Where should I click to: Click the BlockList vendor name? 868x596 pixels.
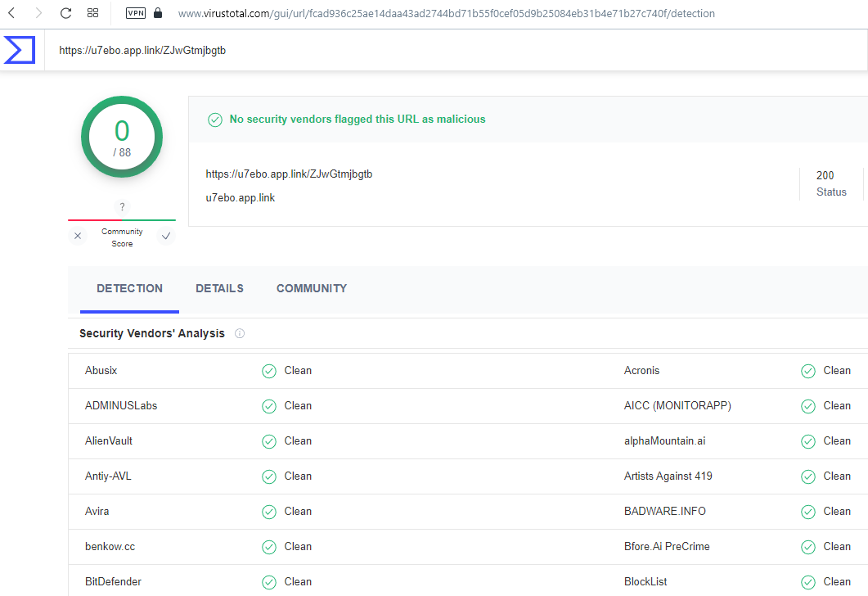tap(645, 581)
